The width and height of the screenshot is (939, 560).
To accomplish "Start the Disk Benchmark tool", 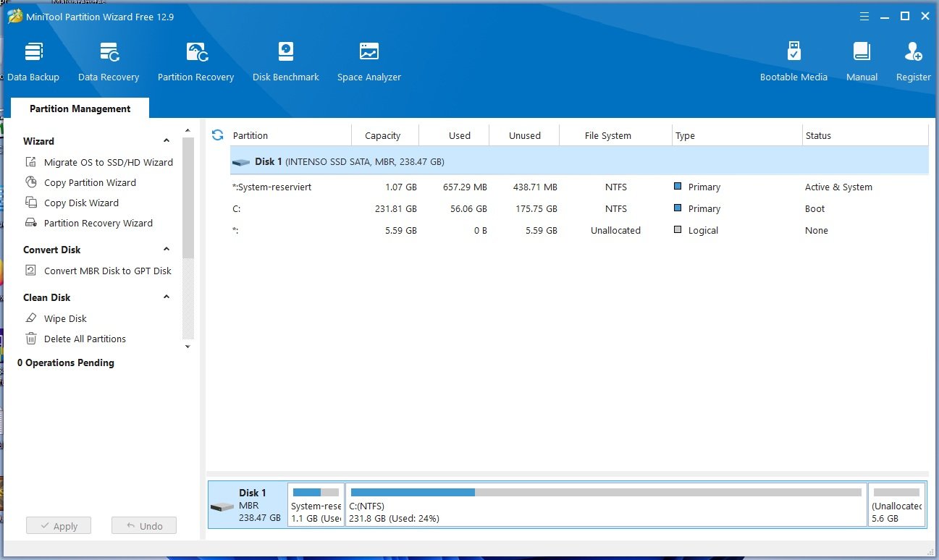I will coord(286,61).
